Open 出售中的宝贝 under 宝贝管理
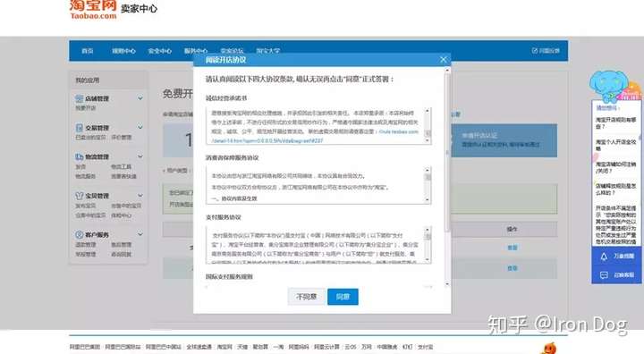Image resolution: width=644 pixels, height=354 pixels. tap(126, 206)
